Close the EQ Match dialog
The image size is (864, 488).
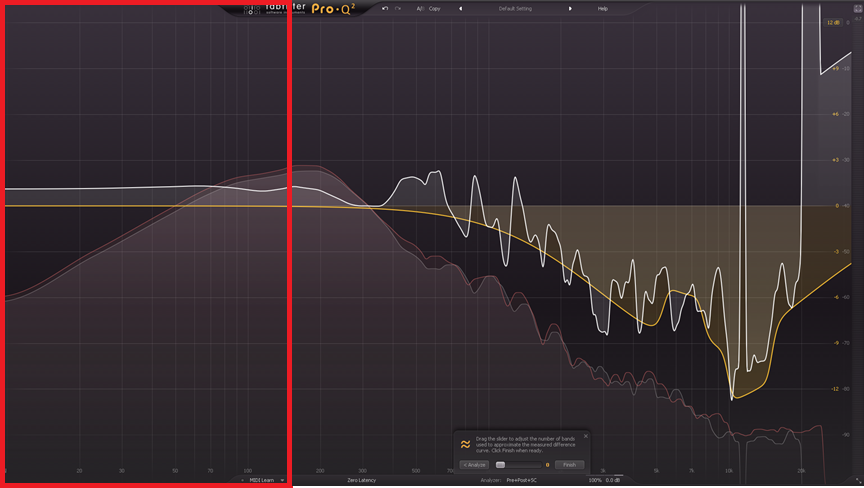point(586,436)
